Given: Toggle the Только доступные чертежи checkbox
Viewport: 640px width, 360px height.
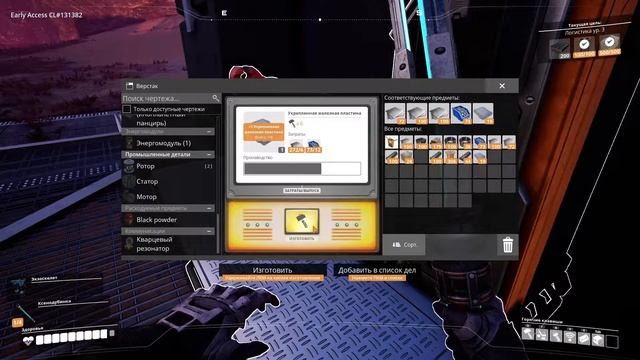Looking at the screenshot, I should pos(127,109).
